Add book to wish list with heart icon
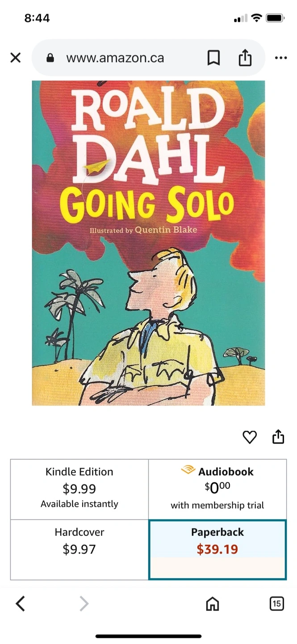Screen dimensions: 297x644 tap(250, 437)
